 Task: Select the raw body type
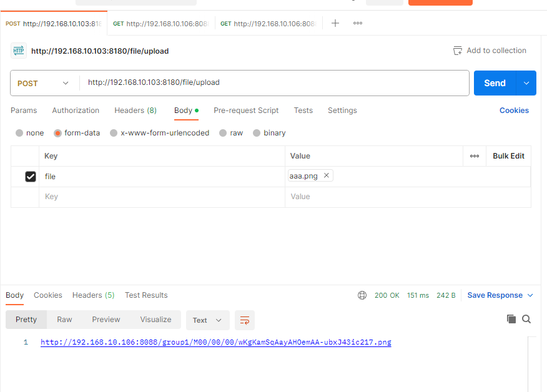(222, 133)
